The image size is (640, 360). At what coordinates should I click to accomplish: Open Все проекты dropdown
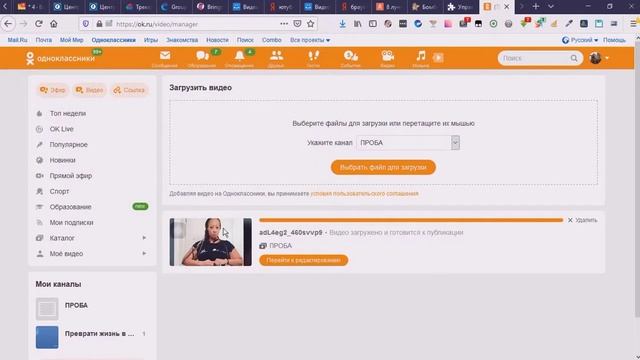tap(310, 40)
